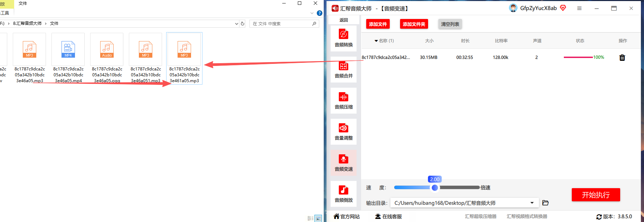Open the 文件 tab in Explorer
The image size is (644, 222).
point(23,3)
